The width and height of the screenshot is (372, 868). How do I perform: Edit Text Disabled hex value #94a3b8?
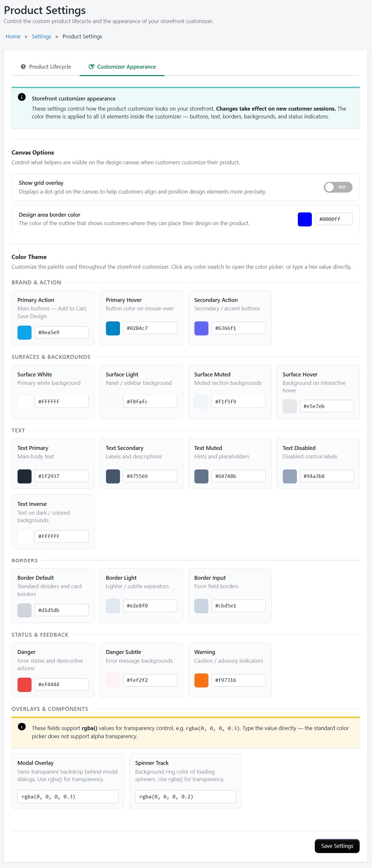click(x=327, y=476)
